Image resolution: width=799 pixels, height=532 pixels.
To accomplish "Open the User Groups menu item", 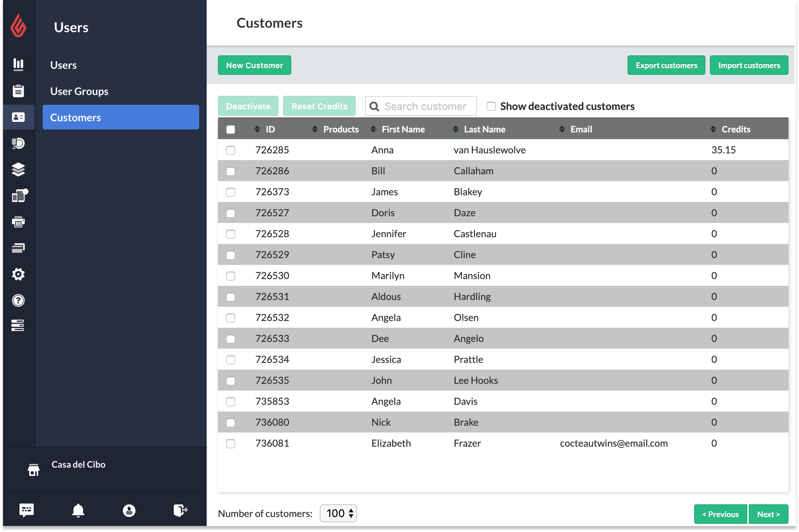I will click(x=79, y=91).
